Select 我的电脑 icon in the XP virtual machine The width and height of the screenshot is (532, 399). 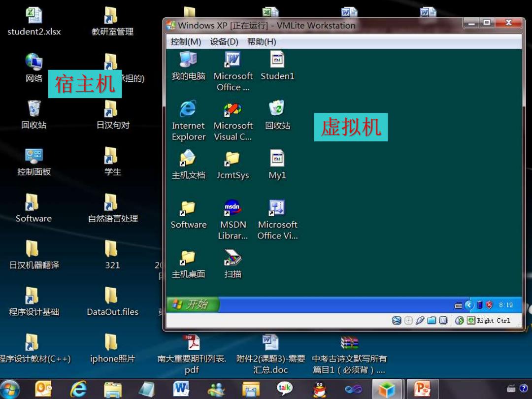(x=188, y=66)
